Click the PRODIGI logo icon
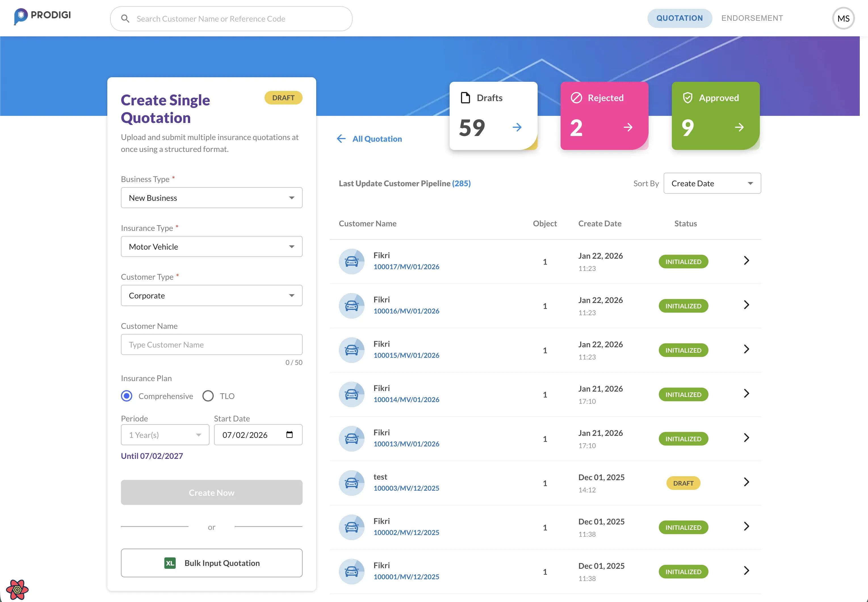 pos(21,16)
